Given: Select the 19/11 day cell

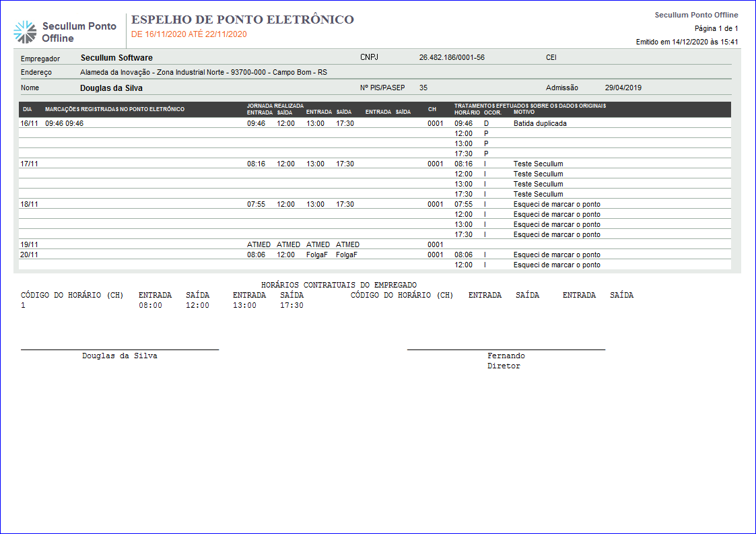Looking at the screenshot, I should pos(30,244).
